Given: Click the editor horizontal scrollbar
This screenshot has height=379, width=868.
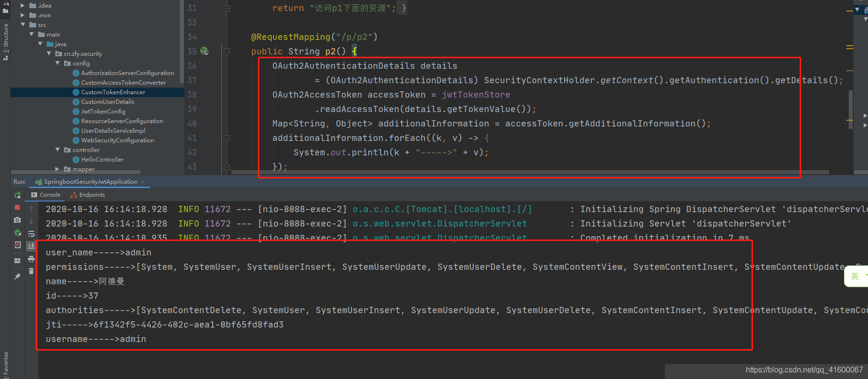Looking at the screenshot, I should pyautogui.click(x=530, y=172).
